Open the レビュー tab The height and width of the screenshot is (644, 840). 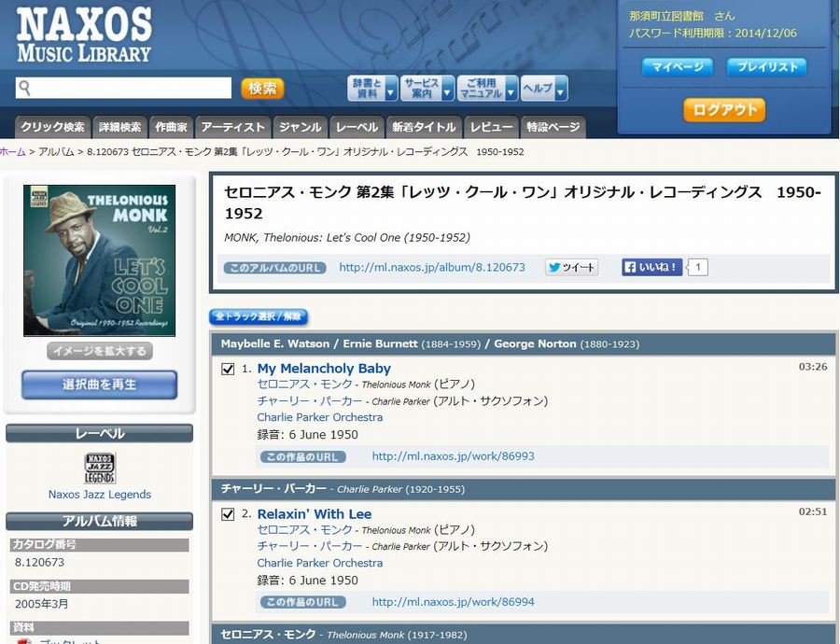pos(491,127)
